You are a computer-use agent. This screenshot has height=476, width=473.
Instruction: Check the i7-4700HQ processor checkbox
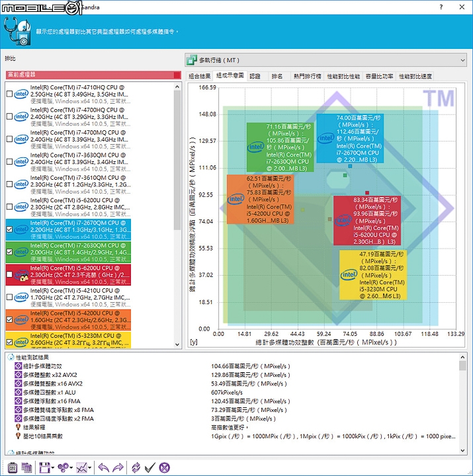(9, 116)
